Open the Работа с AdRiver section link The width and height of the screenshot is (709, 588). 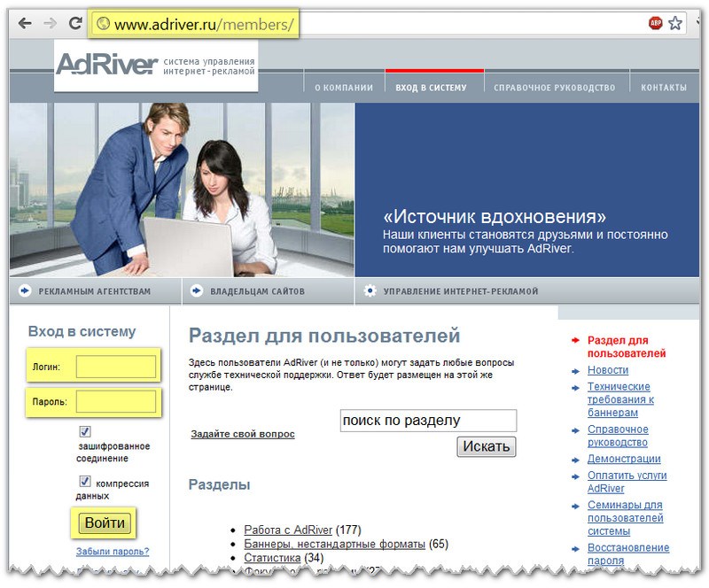[288, 530]
